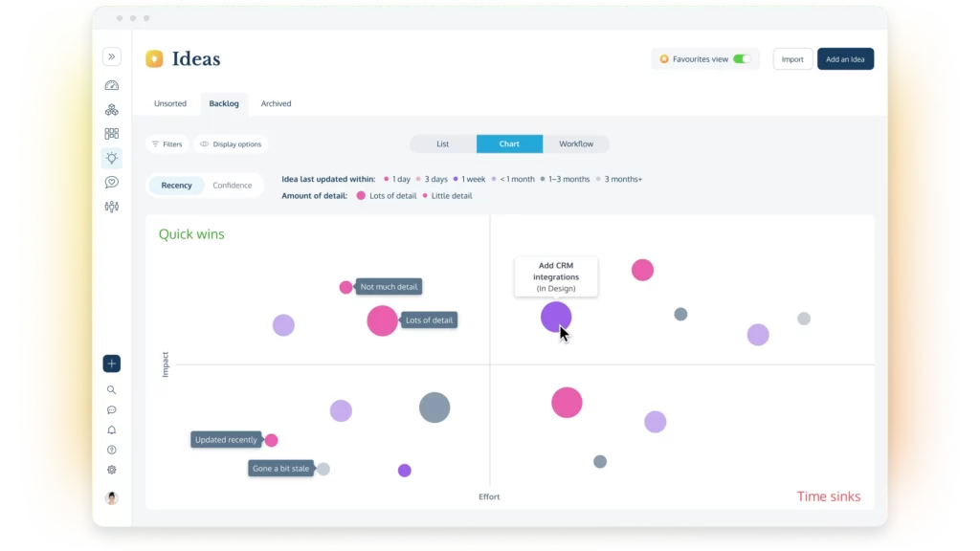Open search using the magnifier icon
The image size is (980, 551).
[x=112, y=390]
